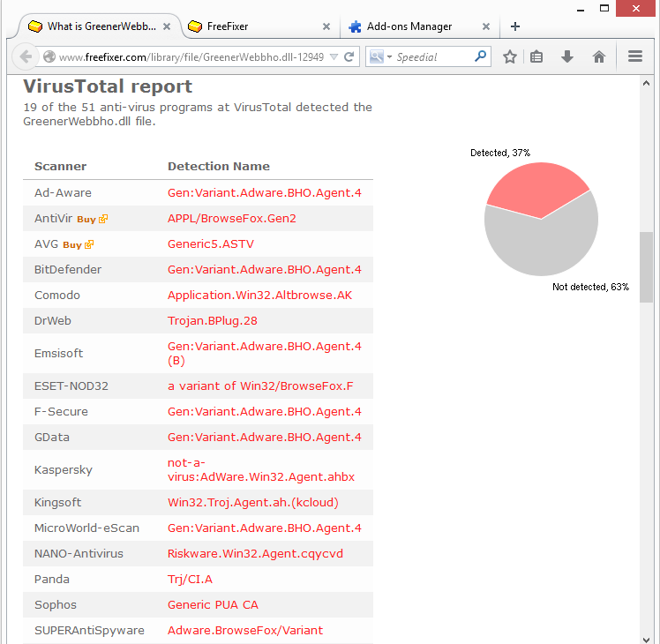Image resolution: width=660 pixels, height=644 pixels.
Task: Click the scrollbar down arrow
Action: click(646, 639)
